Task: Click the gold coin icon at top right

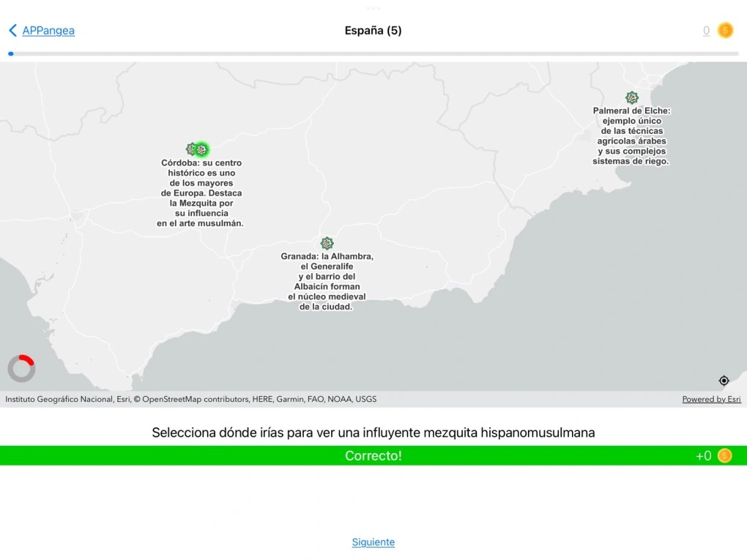Action: tap(725, 30)
